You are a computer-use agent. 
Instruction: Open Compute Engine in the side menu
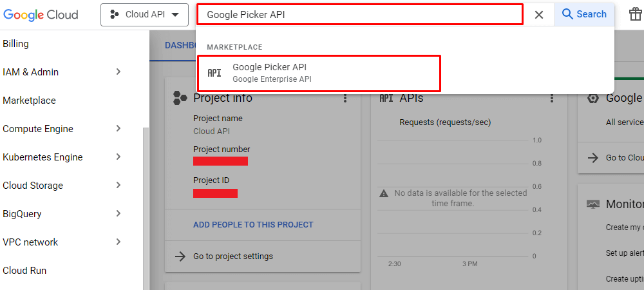pyautogui.click(x=38, y=129)
